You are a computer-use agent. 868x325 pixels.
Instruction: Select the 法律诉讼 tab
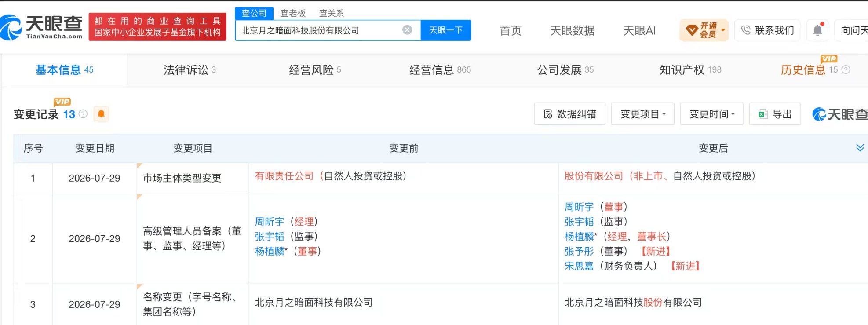pos(190,70)
